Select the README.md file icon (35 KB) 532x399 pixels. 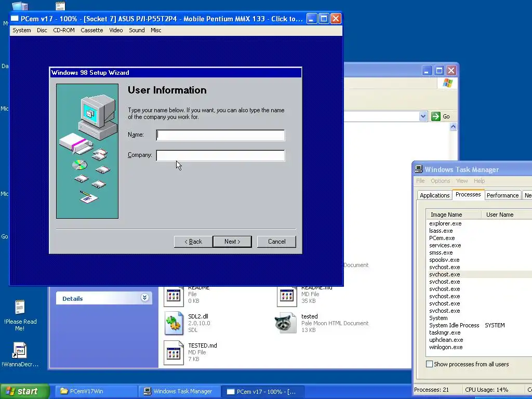(x=287, y=296)
